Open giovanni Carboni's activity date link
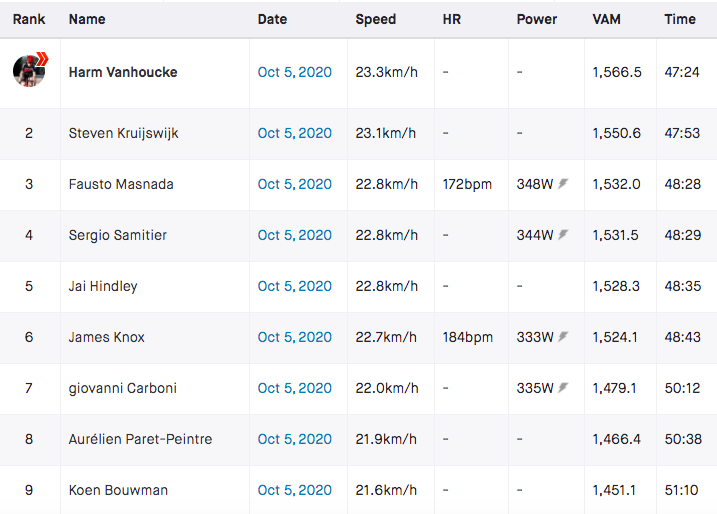Viewport: 717px width, 514px height. point(294,388)
